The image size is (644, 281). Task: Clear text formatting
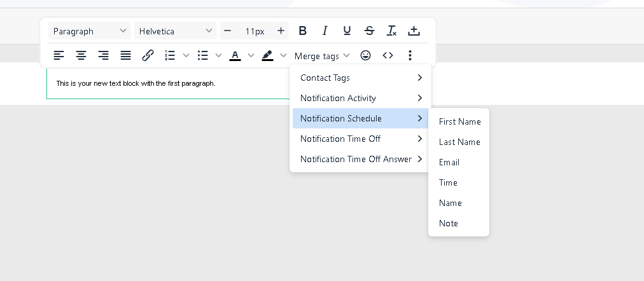click(391, 31)
